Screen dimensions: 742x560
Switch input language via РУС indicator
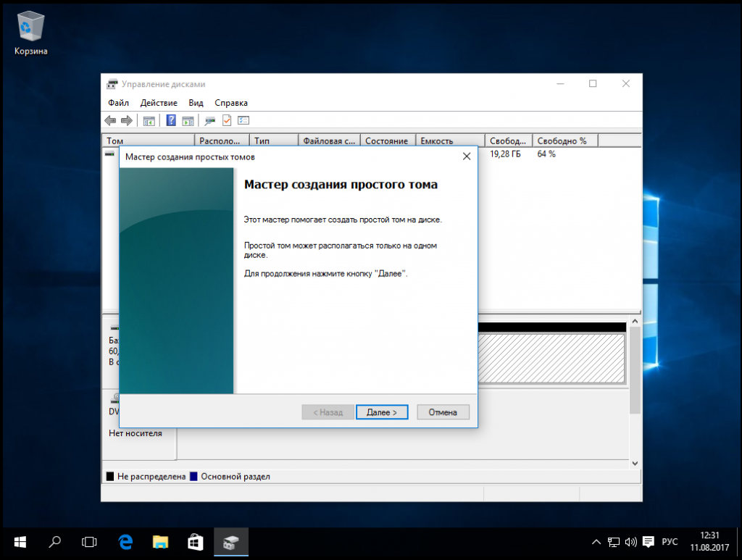tap(670, 542)
